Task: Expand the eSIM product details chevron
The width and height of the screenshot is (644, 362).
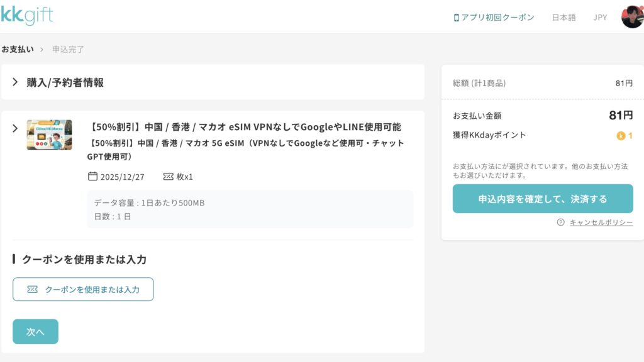Action: click(x=15, y=128)
